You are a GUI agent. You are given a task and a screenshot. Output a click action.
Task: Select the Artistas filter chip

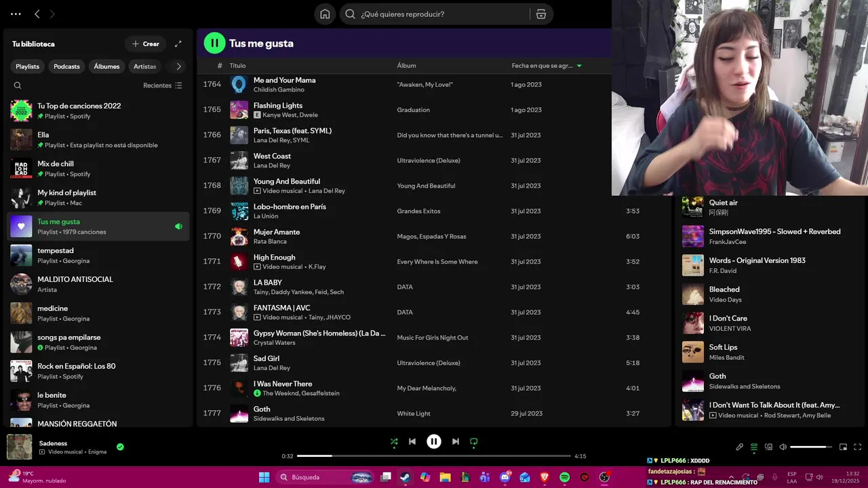point(145,66)
